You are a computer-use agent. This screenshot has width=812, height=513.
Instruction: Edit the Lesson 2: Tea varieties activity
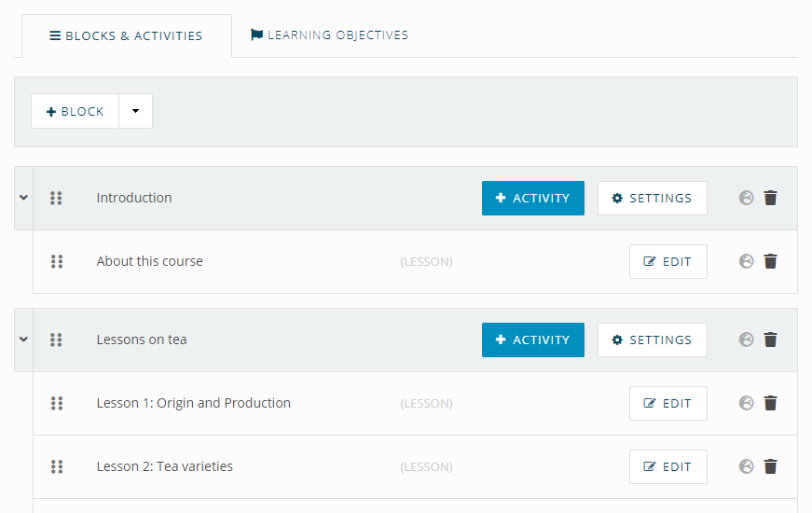tap(668, 467)
